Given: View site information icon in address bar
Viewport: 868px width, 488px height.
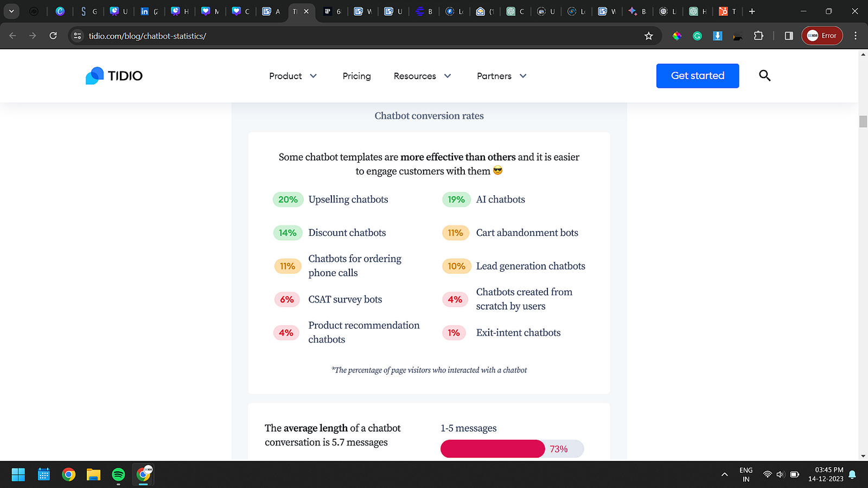Looking at the screenshot, I should point(78,36).
